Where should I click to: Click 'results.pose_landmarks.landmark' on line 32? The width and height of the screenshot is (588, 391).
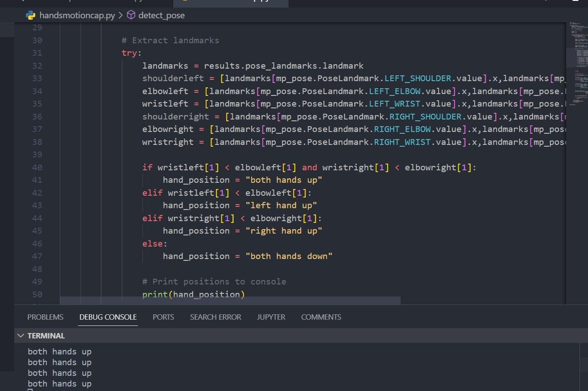pyautogui.click(x=284, y=66)
